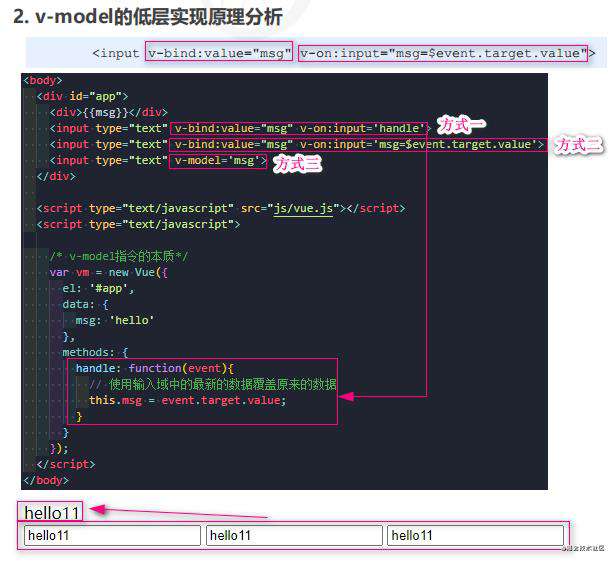Click the script tag line with src attribute
Screen dimensions: 616x562
220,208
